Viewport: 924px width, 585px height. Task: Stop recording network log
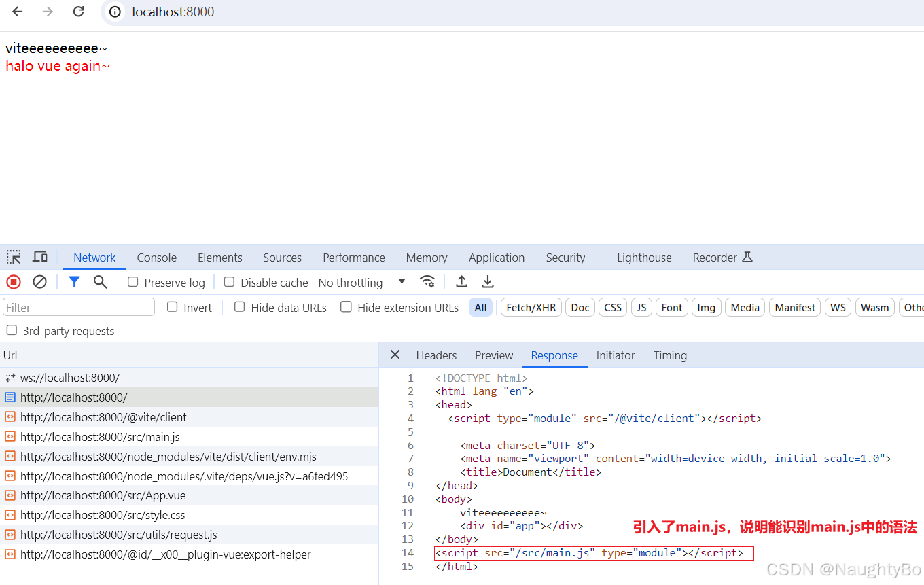click(x=14, y=282)
